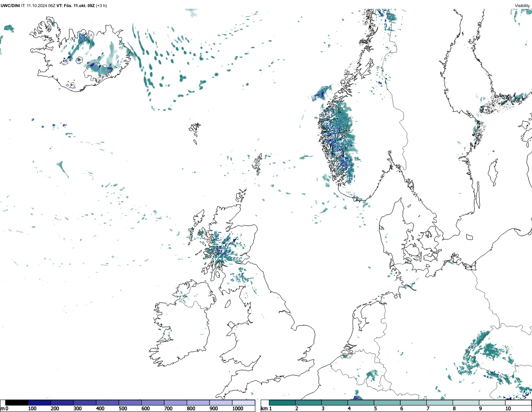Click the '500' tick label on meter scale

pyautogui.click(x=123, y=409)
